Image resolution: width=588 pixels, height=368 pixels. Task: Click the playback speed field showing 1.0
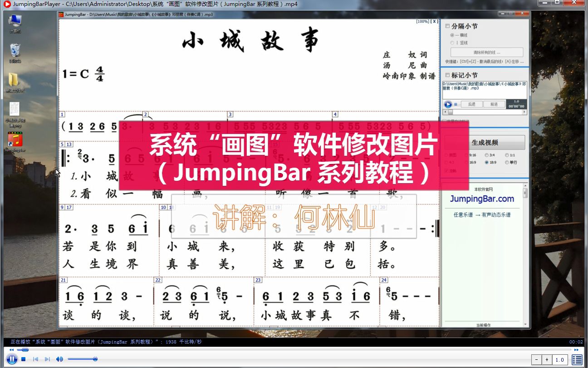click(559, 359)
